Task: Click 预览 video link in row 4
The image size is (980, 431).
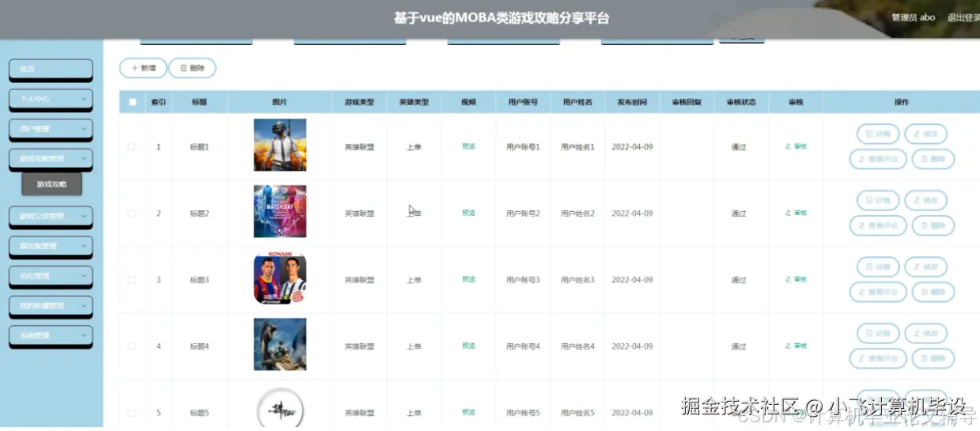Action: [468, 346]
